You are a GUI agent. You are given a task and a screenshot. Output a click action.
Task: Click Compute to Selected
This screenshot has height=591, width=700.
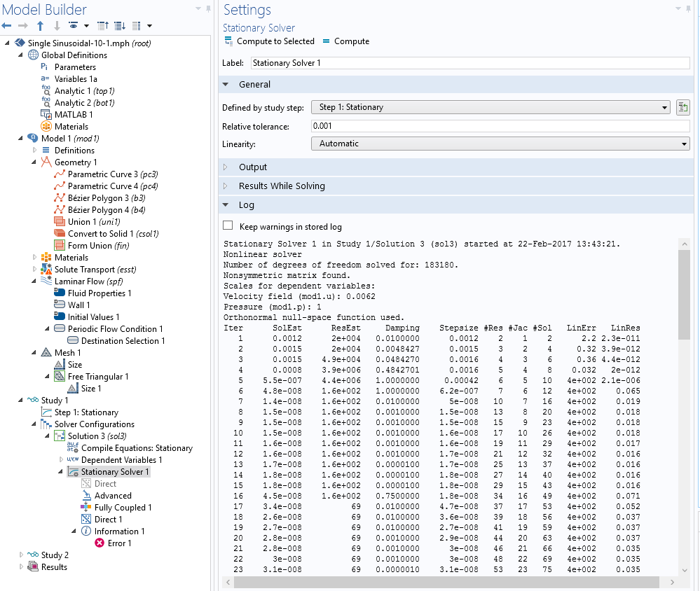click(x=270, y=41)
